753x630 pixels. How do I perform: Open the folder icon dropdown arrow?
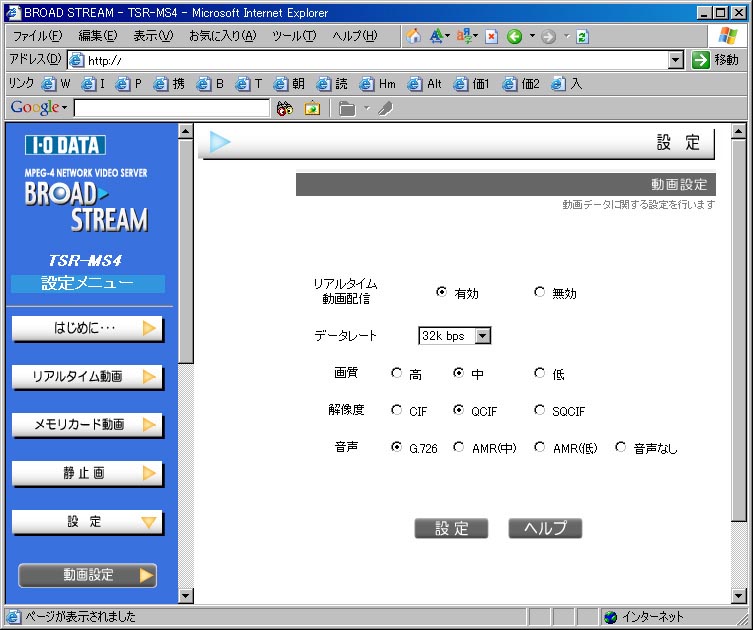[367, 109]
